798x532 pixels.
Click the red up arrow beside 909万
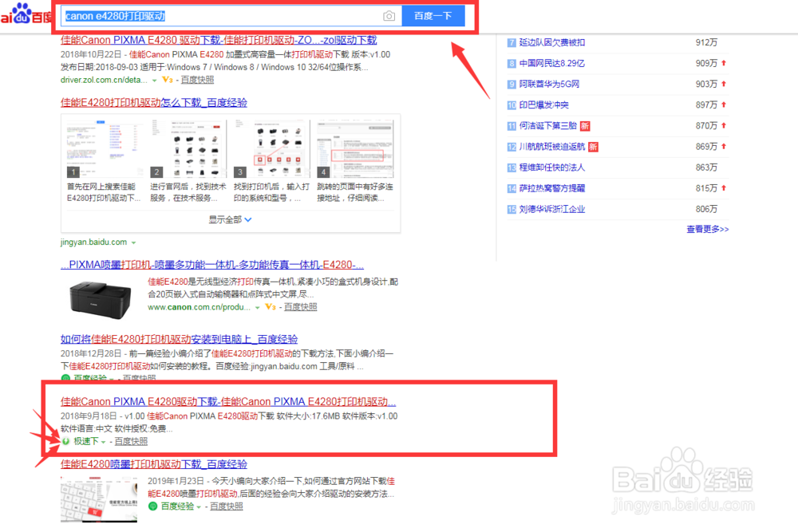tap(724, 63)
